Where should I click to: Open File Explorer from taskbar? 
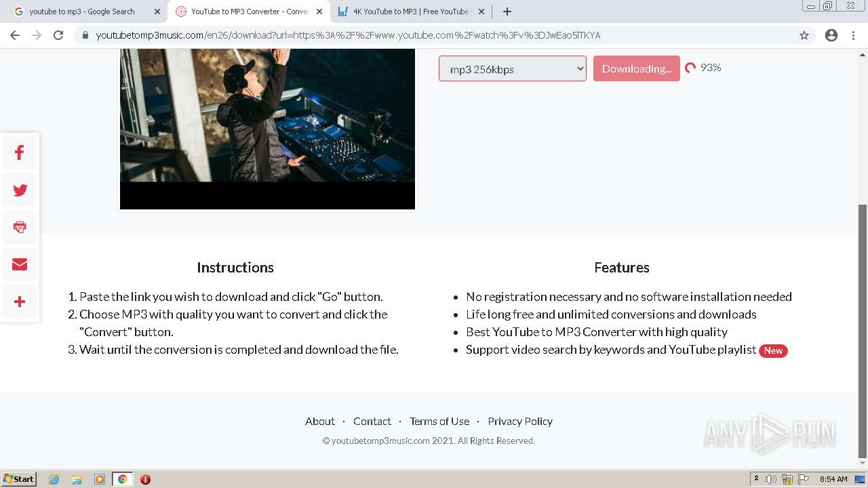click(x=77, y=479)
